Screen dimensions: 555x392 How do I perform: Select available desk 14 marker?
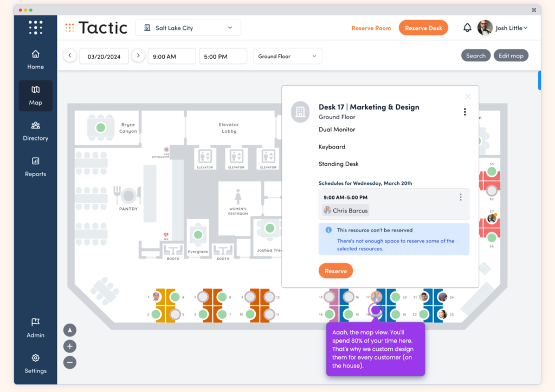point(330,314)
